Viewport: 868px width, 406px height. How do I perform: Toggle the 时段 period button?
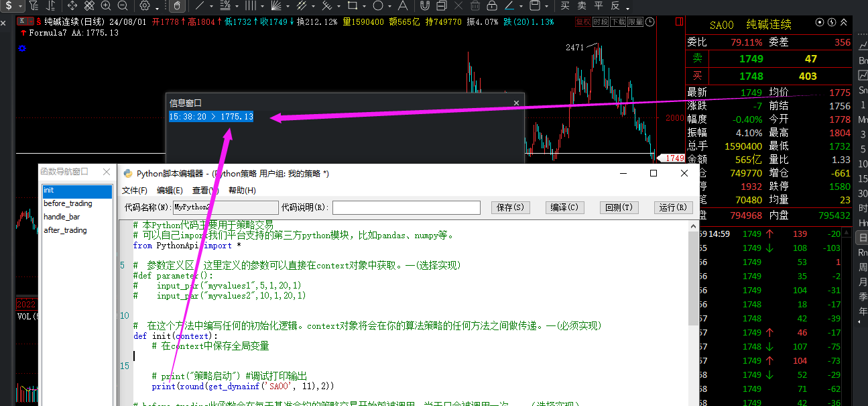[x=601, y=21]
